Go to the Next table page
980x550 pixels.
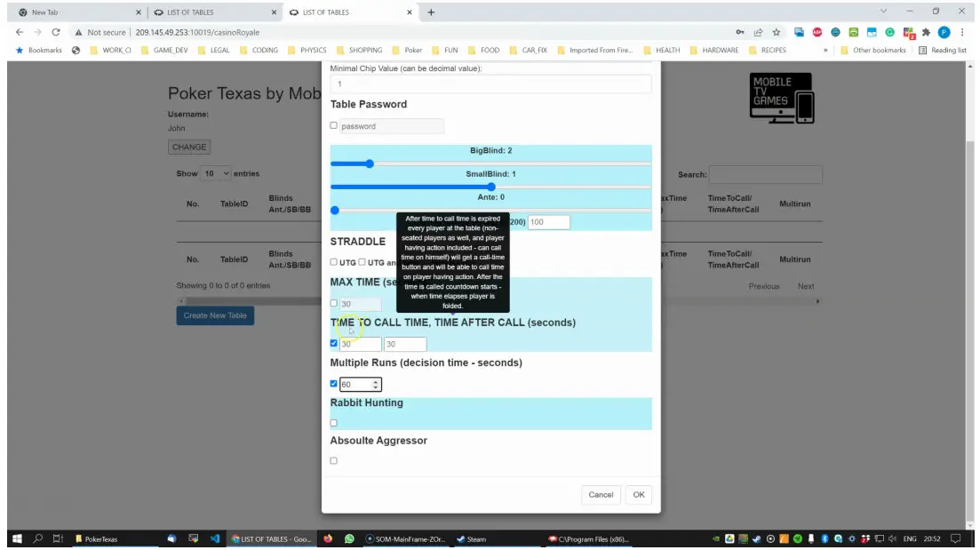point(806,286)
